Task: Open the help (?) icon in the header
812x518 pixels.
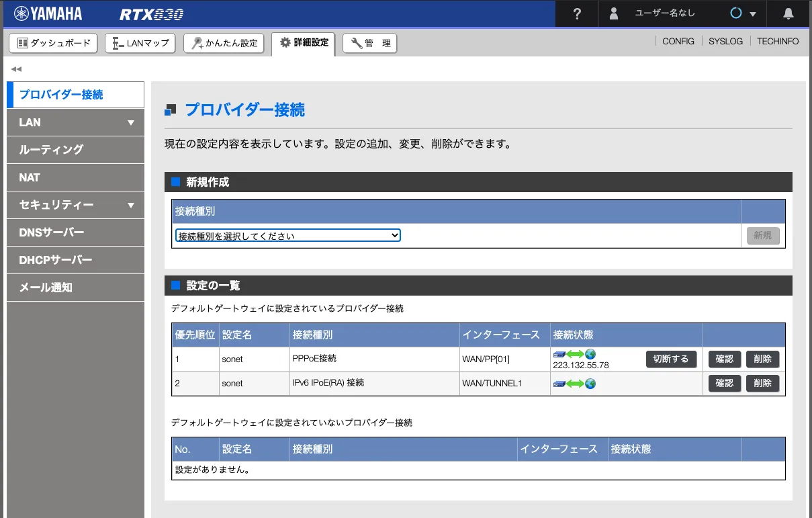Action: click(576, 13)
